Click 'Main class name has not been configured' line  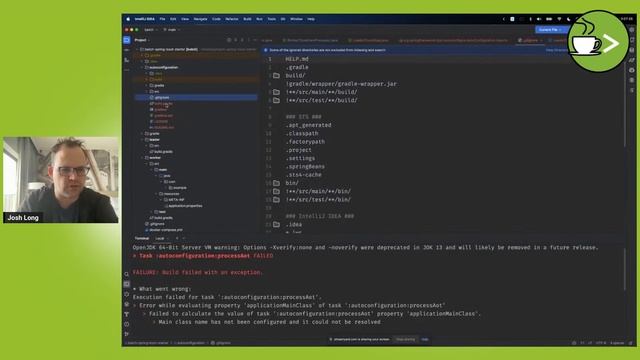(269, 322)
